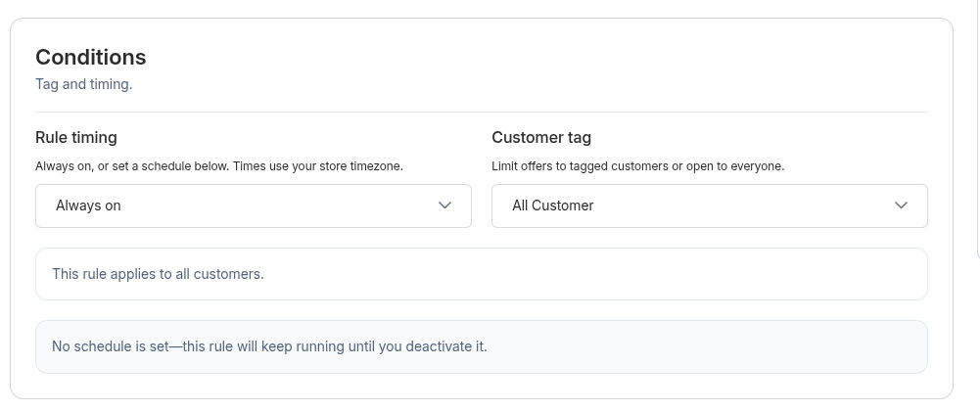This screenshot has width=980, height=411.
Task: Click the 'Tag and timing.' subtitle
Action: pyautogui.click(x=84, y=84)
